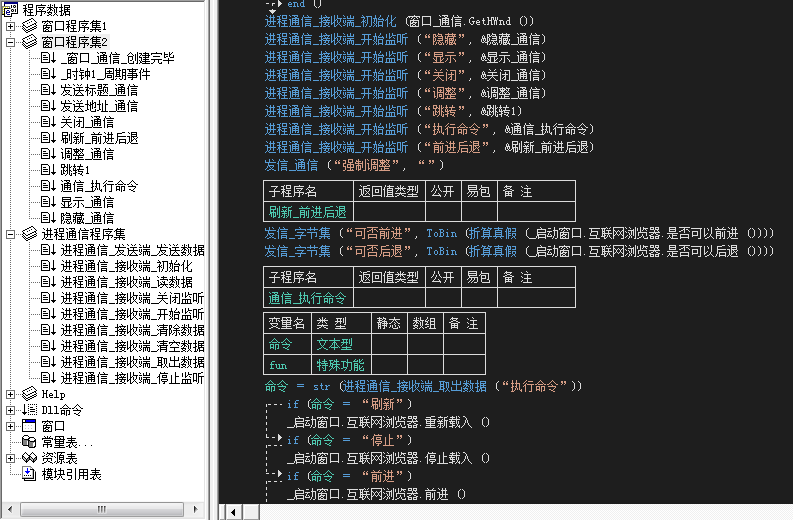Click the 常量表 icon
793x520 pixels.
[29, 442]
